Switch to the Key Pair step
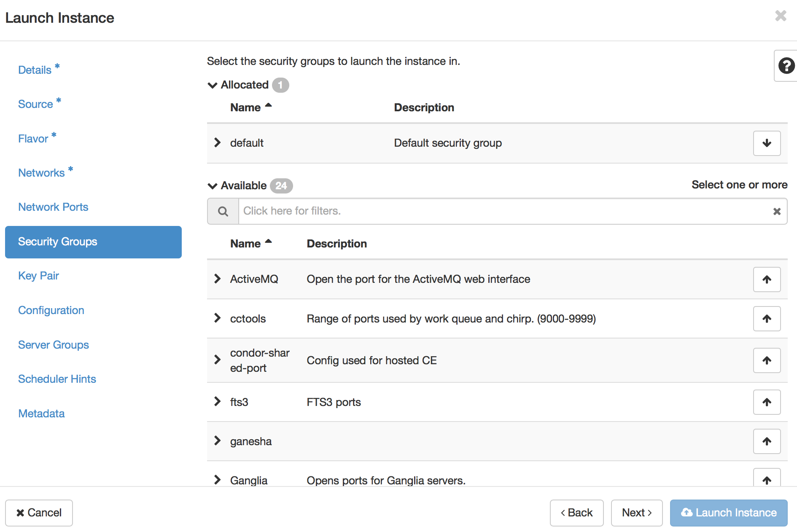Screen dimensions: 797x532 tap(38, 276)
